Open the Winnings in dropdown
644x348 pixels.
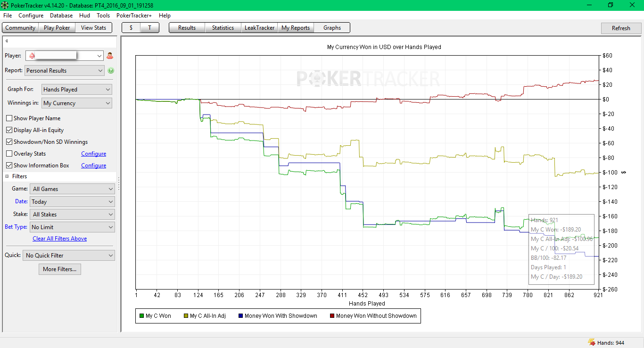(77, 103)
